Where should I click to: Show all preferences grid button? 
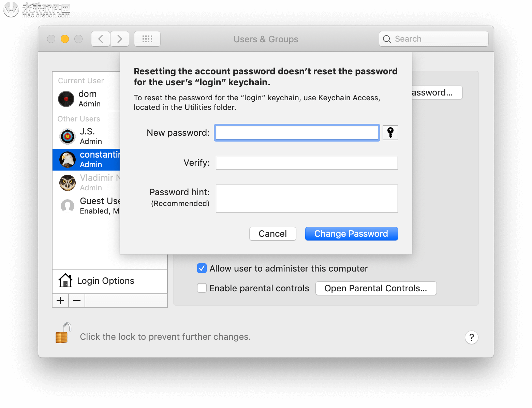coord(147,39)
